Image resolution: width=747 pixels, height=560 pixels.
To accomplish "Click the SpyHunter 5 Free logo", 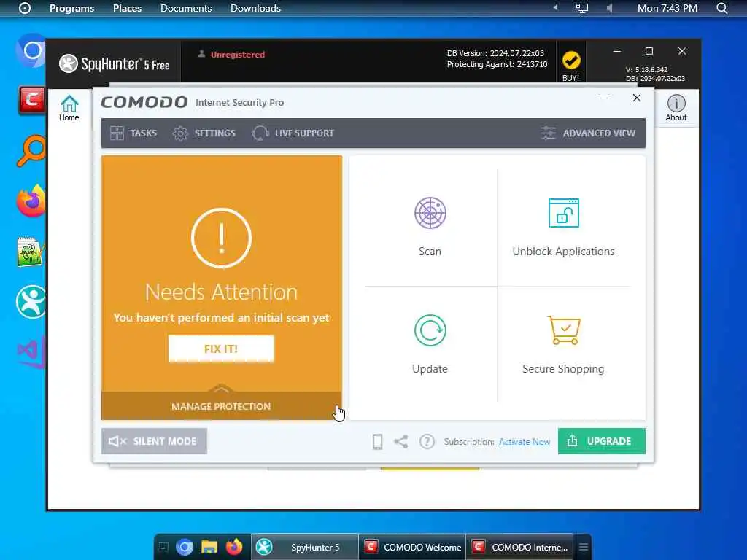I will [x=115, y=64].
